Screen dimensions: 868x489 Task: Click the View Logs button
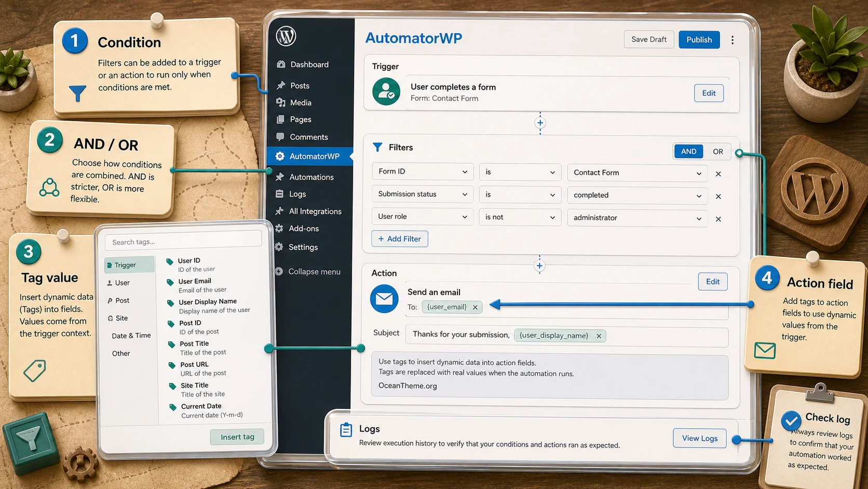700,438
